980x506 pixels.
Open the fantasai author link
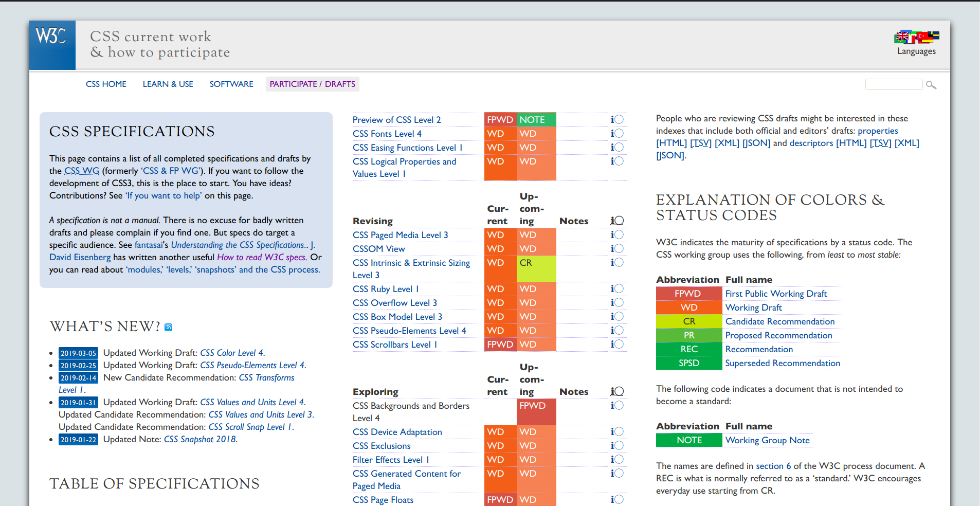click(x=149, y=245)
